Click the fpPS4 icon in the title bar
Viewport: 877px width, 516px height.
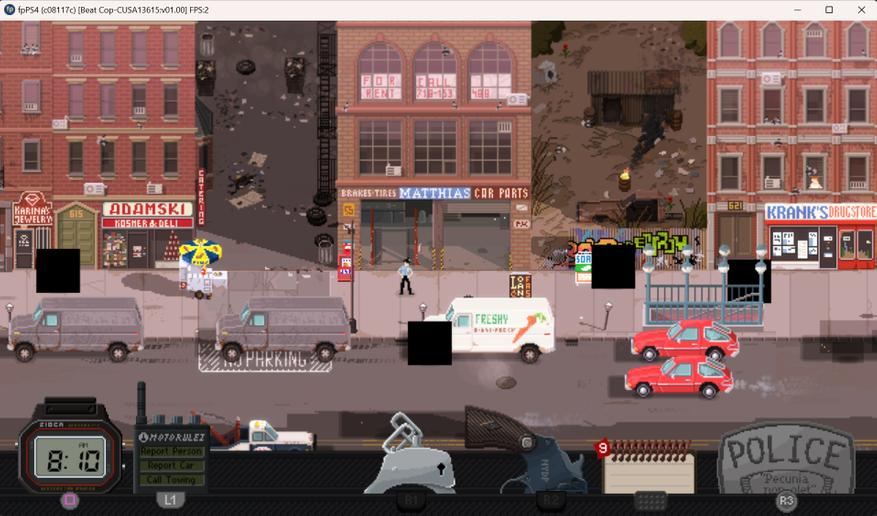pyautogui.click(x=9, y=10)
